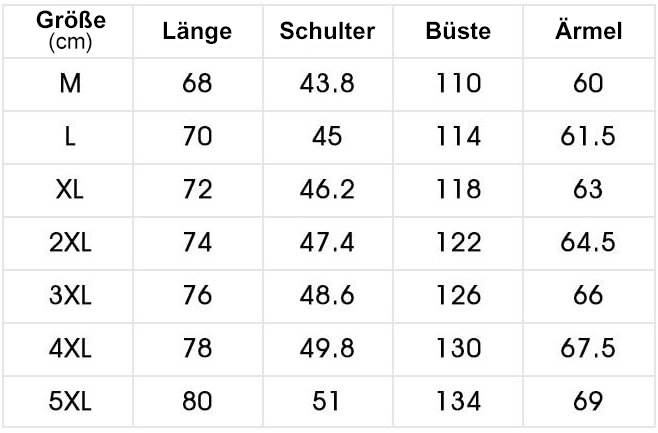Image resolution: width=658 pixels, height=433 pixels.
Task: Click length value 76 for 3XL
Action: (x=197, y=295)
